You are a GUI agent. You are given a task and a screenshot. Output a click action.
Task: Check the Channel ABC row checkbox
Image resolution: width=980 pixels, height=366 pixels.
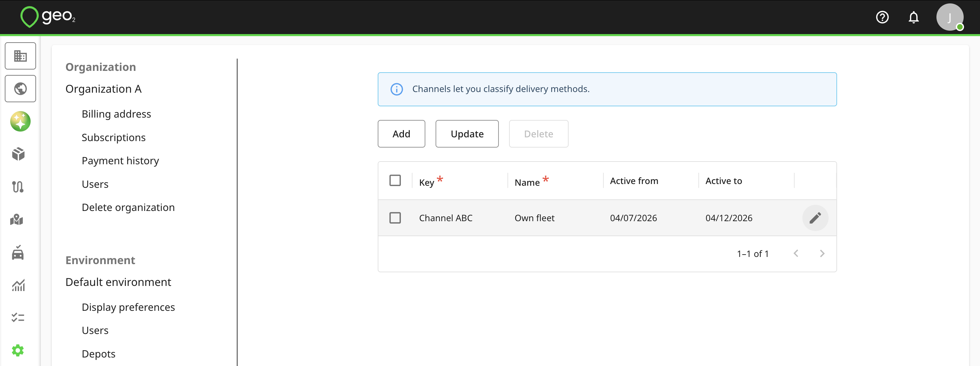pos(395,218)
